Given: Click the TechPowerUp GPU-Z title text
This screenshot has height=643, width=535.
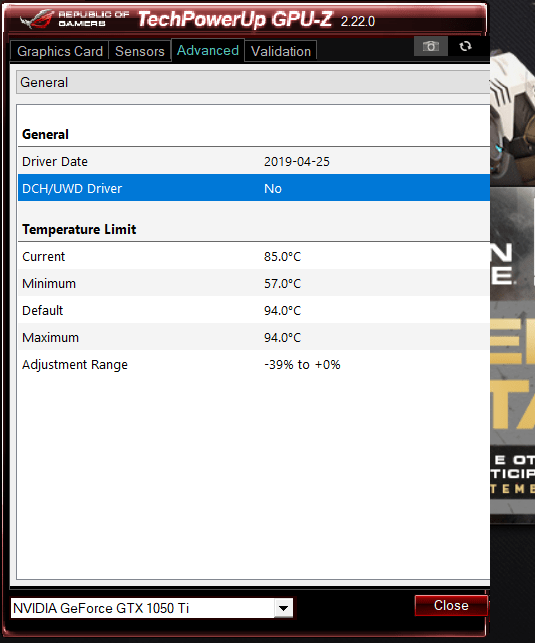Looking at the screenshot, I should pos(235,19).
